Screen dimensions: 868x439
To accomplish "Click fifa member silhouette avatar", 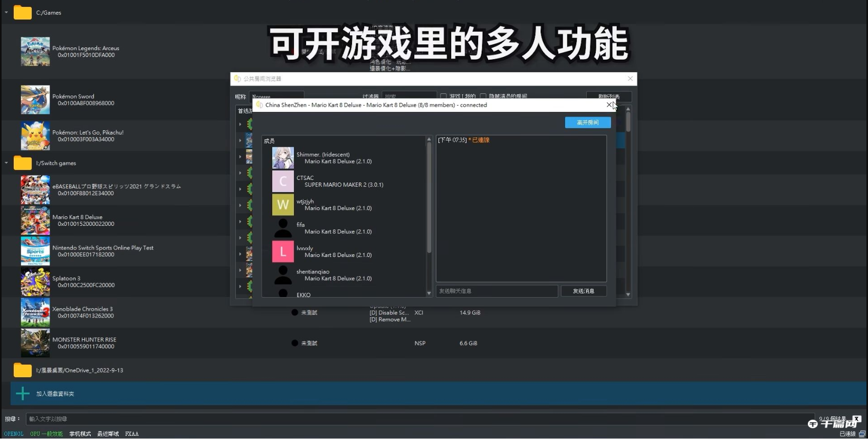I will [x=283, y=228].
